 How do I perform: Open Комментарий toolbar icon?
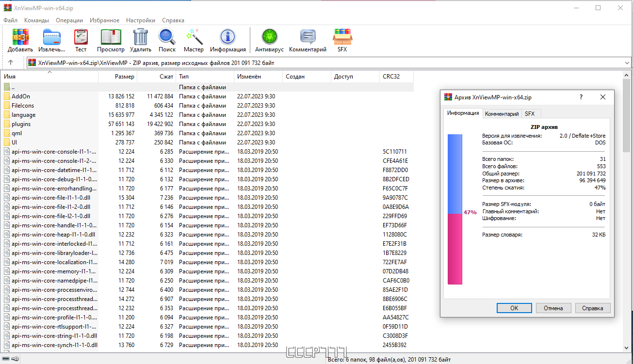pyautogui.click(x=308, y=37)
